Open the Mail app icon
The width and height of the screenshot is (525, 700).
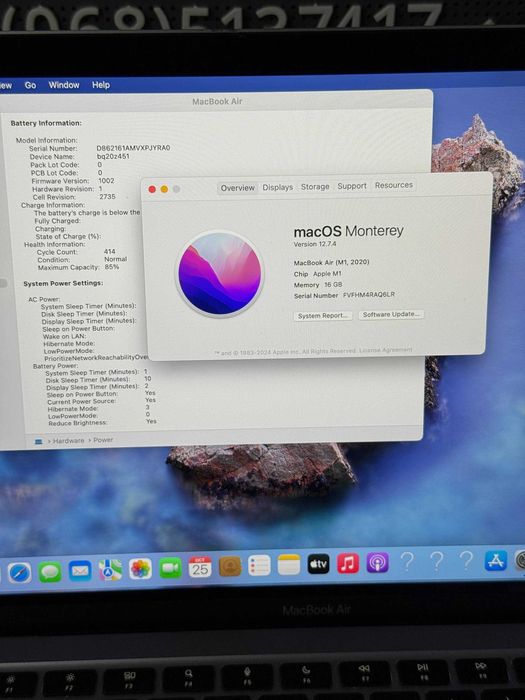click(x=80, y=571)
